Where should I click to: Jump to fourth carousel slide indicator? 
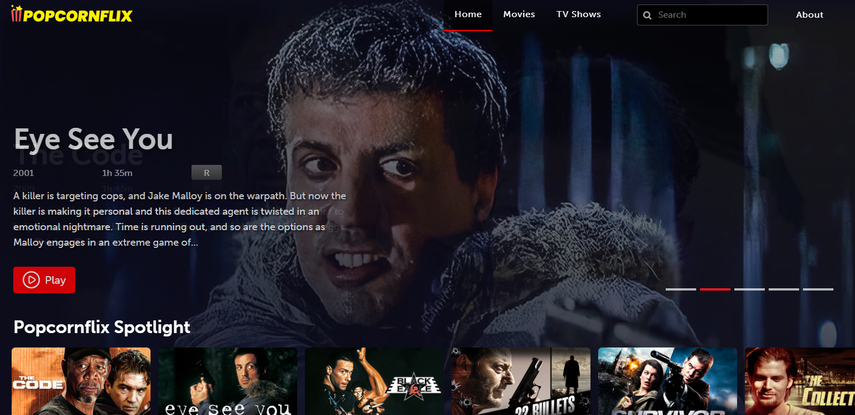784,289
